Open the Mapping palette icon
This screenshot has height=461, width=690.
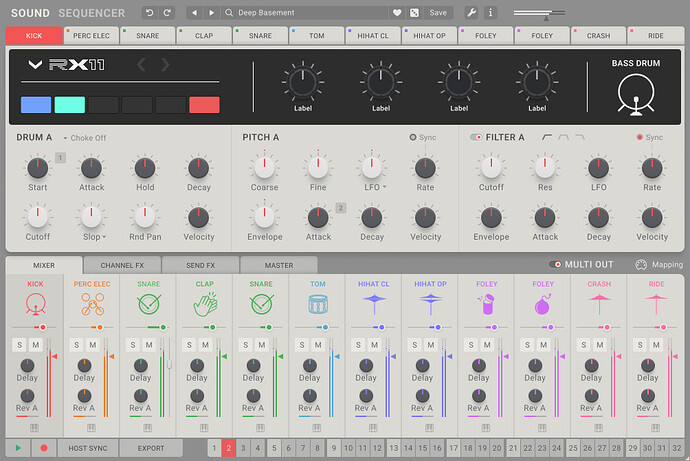[641, 264]
